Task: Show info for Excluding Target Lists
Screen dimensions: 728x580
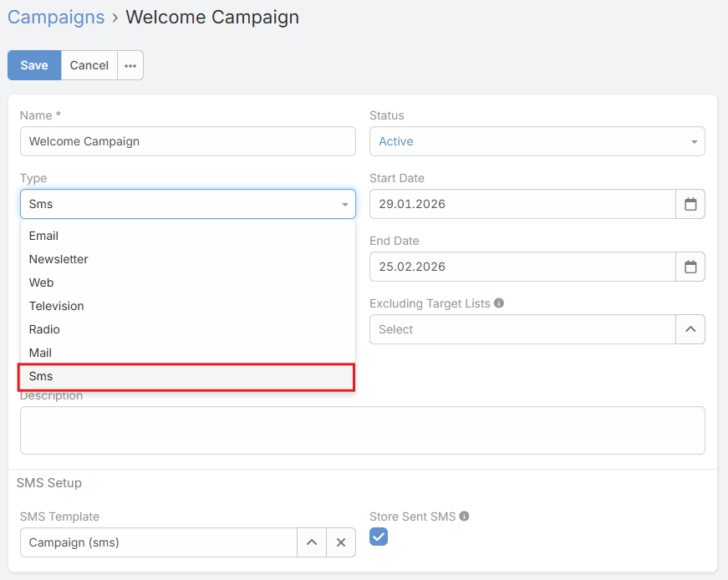Action: coord(499,303)
